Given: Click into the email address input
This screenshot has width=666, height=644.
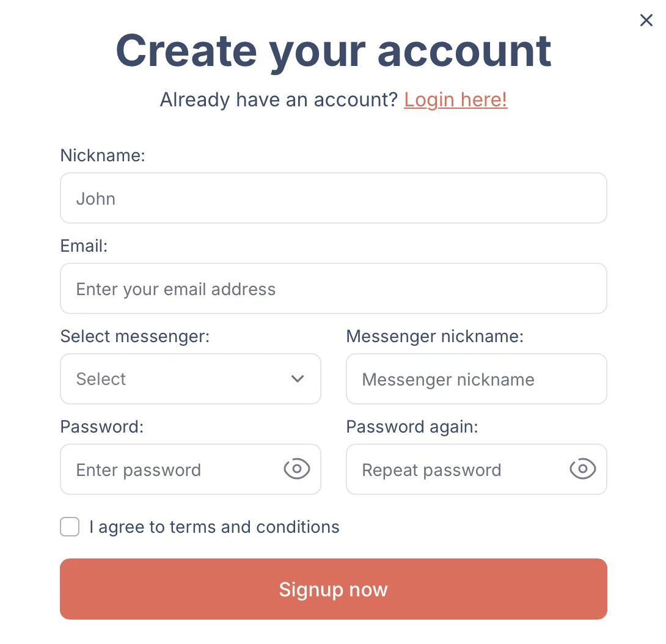Looking at the screenshot, I should coord(334,288).
